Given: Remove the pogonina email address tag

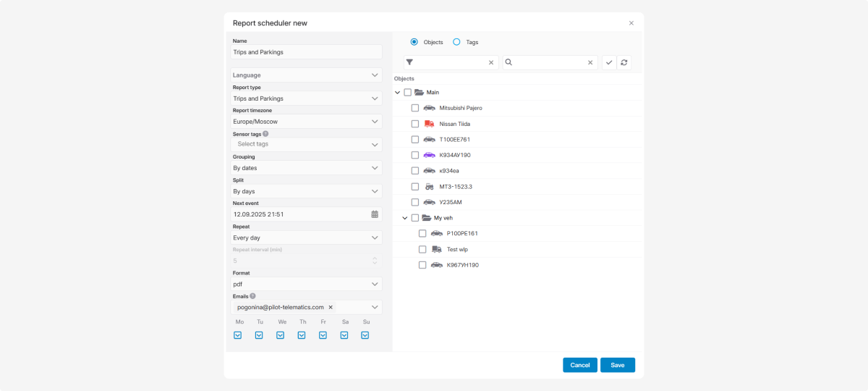Looking at the screenshot, I should pos(331,308).
